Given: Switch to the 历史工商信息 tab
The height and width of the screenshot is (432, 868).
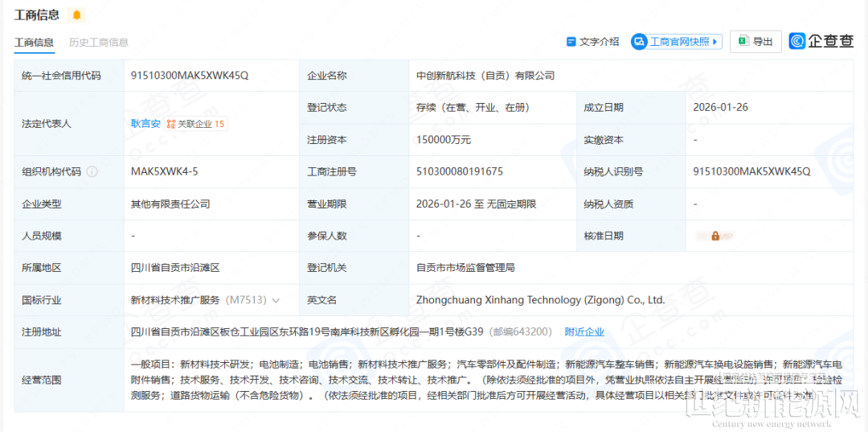Looking at the screenshot, I should point(98,42).
